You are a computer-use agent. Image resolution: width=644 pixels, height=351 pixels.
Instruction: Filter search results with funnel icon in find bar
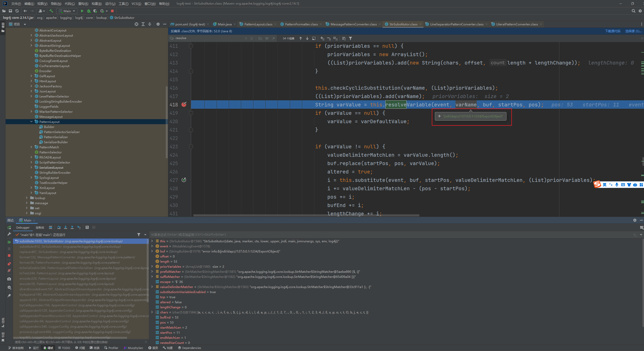click(x=351, y=38)
